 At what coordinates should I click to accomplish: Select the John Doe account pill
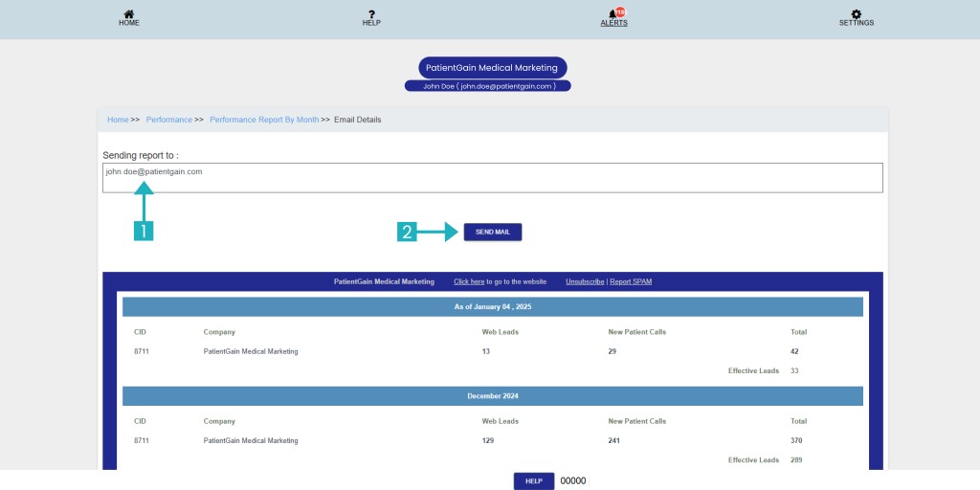488,86
